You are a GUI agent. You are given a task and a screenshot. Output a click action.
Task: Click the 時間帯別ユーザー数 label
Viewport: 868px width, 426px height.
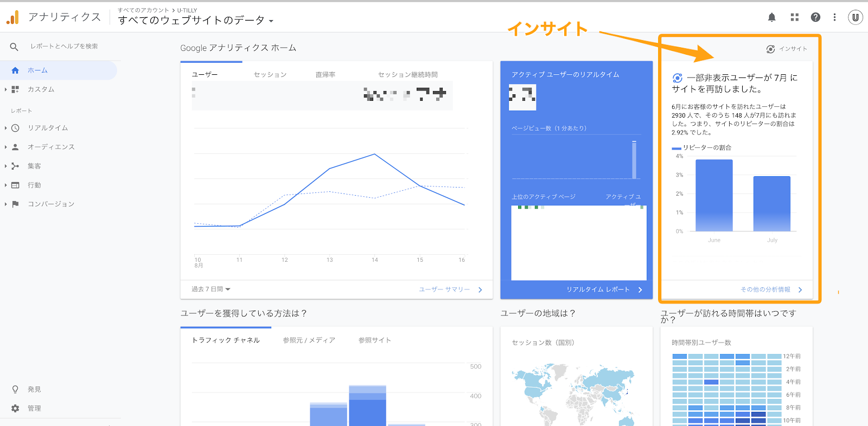coord(701,343)
